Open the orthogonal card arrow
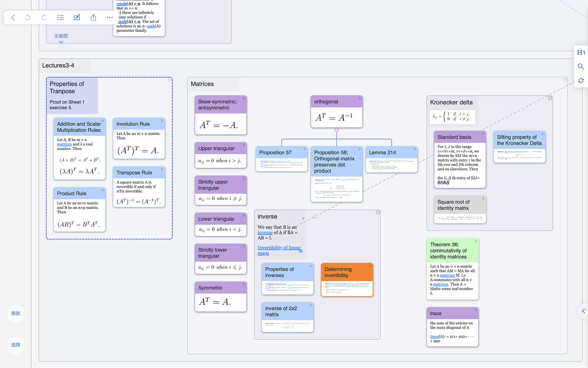 [x=360, y=98]
